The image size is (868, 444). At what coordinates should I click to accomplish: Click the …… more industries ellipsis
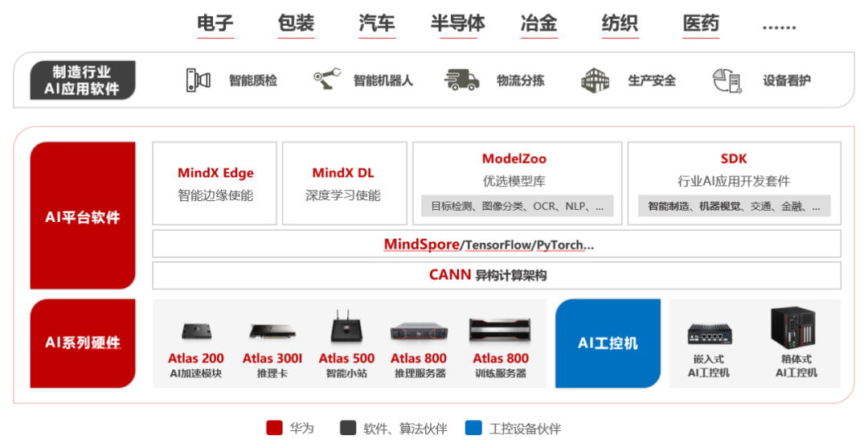pos(780,27)
